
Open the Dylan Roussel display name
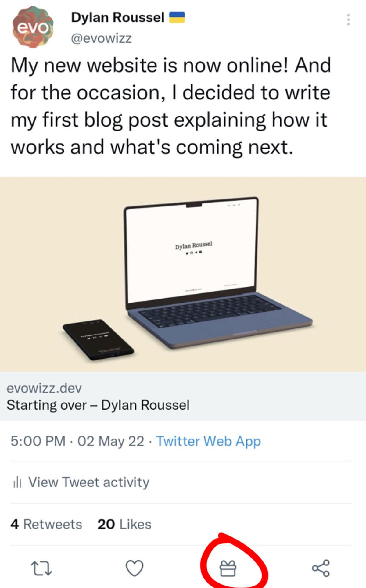coord(118,17)
